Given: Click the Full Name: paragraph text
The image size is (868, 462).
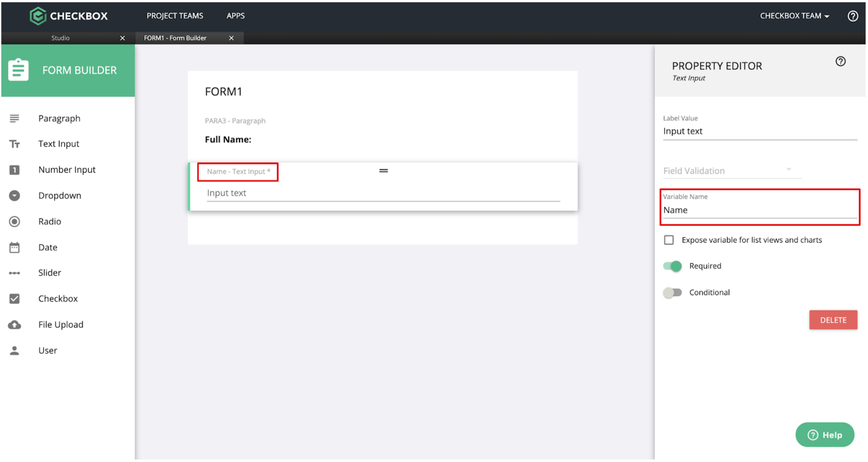Looking at the screenshot, I should [228, 140].
